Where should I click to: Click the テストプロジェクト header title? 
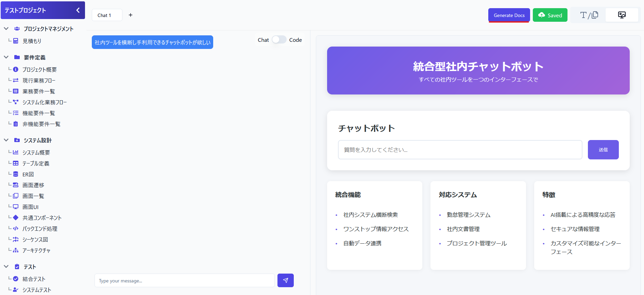tap(25, 10)
